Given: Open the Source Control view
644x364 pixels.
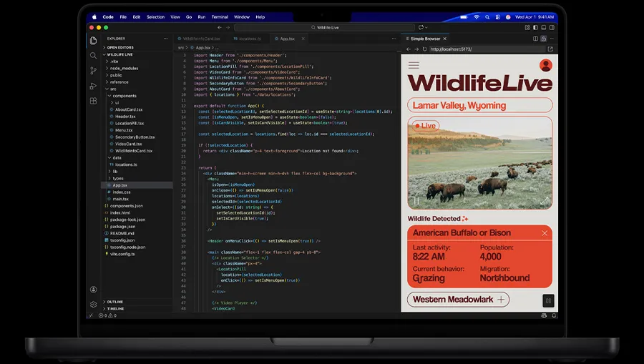Looking at the screenshot, I should (x=93, y=70).
